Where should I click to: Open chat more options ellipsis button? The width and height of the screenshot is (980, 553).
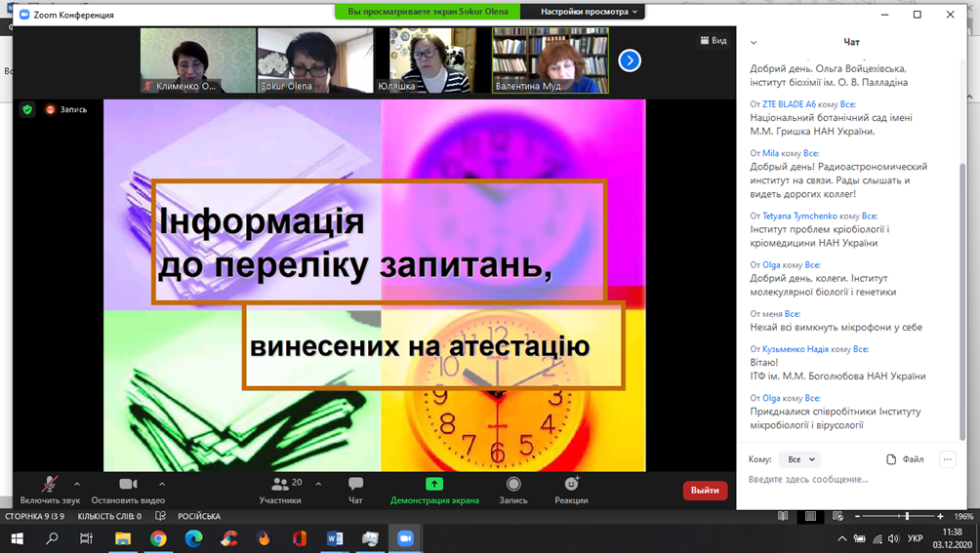tap(947, 459)
